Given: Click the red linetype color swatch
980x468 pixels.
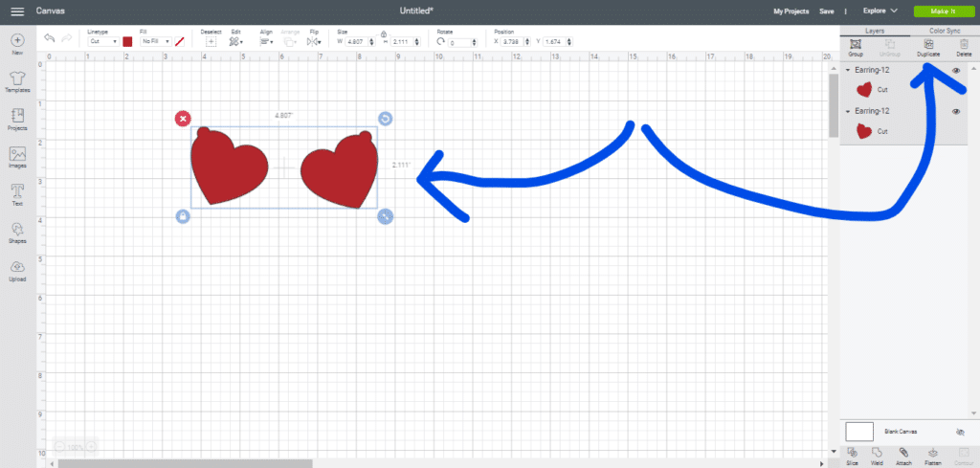Looking at the screenshot, I should (x=127, y=42).
